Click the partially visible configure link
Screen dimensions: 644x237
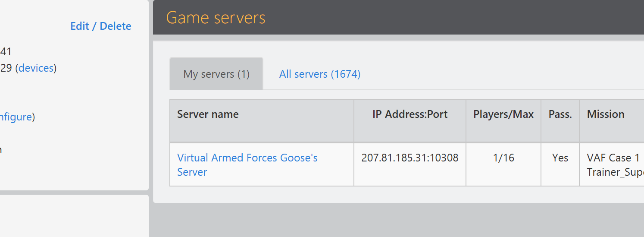[16, 117]
